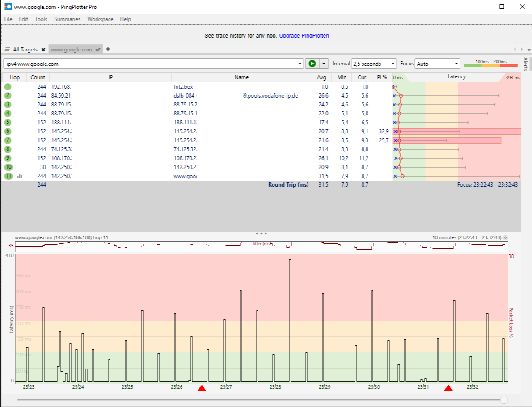
Task: Click the Round Trip (ms) summary label
Action: tap(288, 185)
